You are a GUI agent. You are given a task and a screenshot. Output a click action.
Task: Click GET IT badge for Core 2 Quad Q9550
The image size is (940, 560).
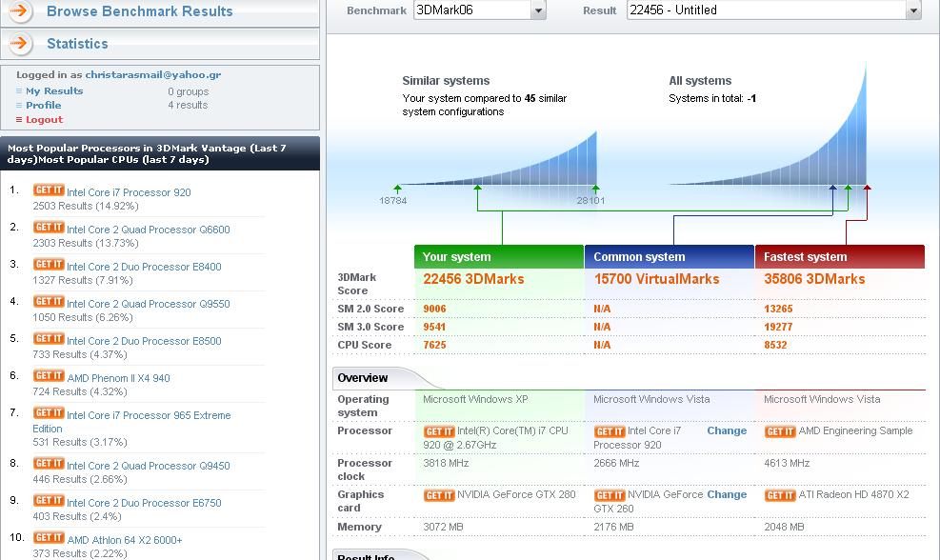coord(49,302)
